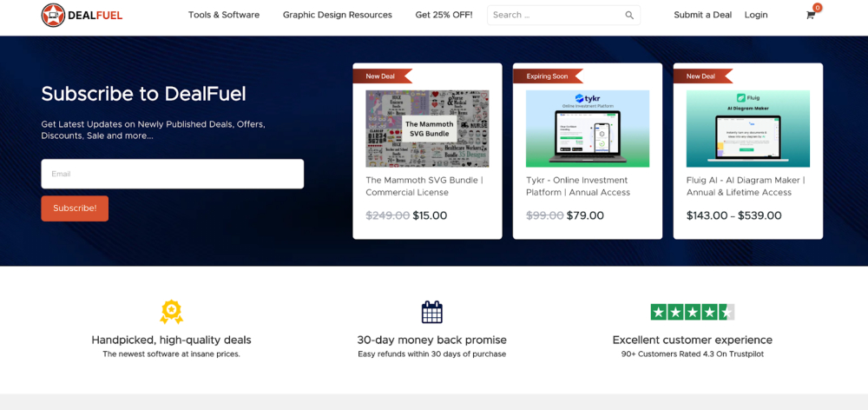Open the shopping cart icon
868x410 pixels.
click(811, 16)
